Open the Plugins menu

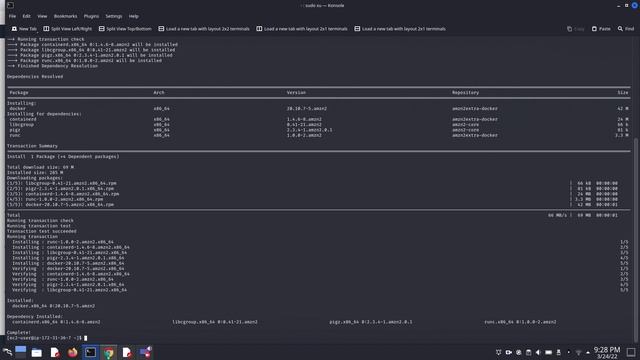point(91,16)
